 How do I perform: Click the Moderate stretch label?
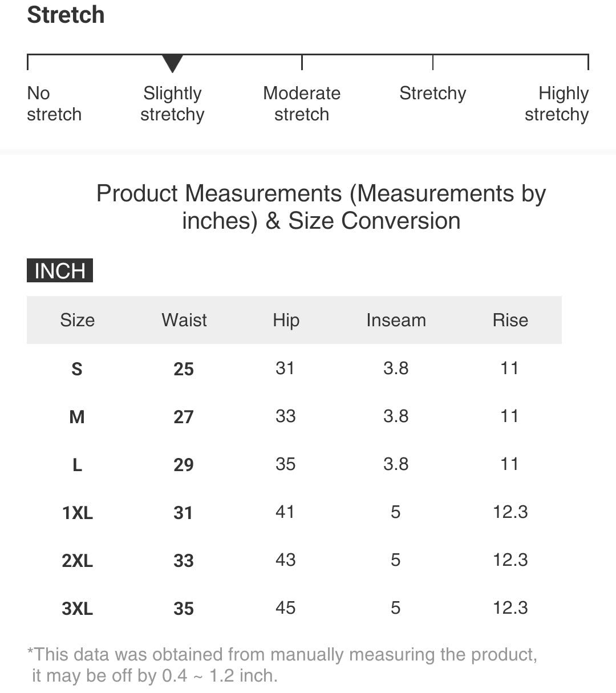pyautogui.click(x=302, y=104)
